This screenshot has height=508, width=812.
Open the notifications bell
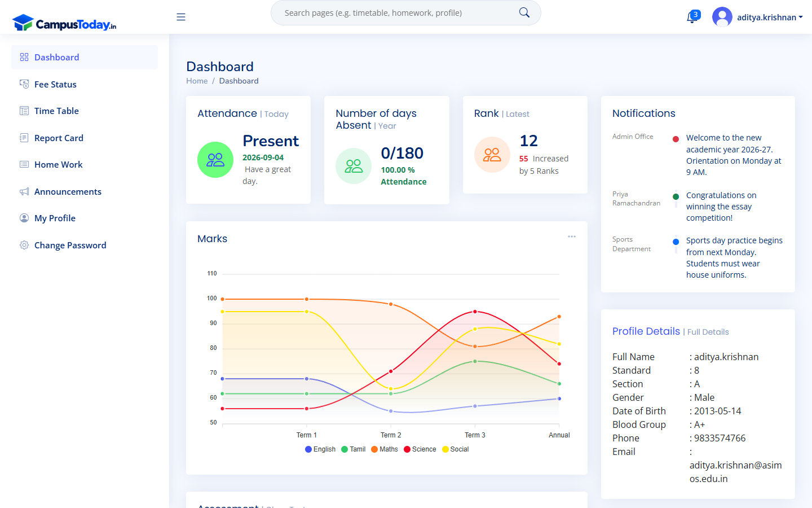(691, 18)
